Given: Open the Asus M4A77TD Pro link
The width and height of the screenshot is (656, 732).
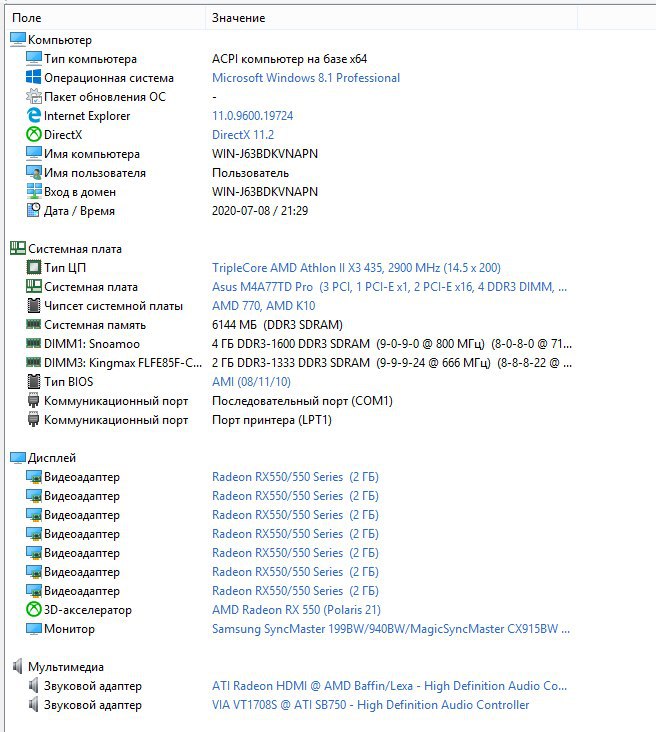Looking at the screenshot, I should pyautogui.click(x=389, y=287).
